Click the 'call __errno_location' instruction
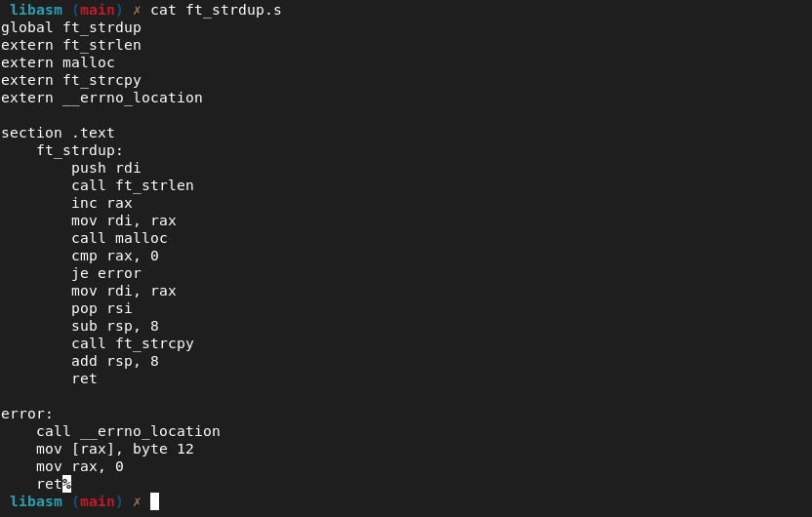 (x=129, y=431)
